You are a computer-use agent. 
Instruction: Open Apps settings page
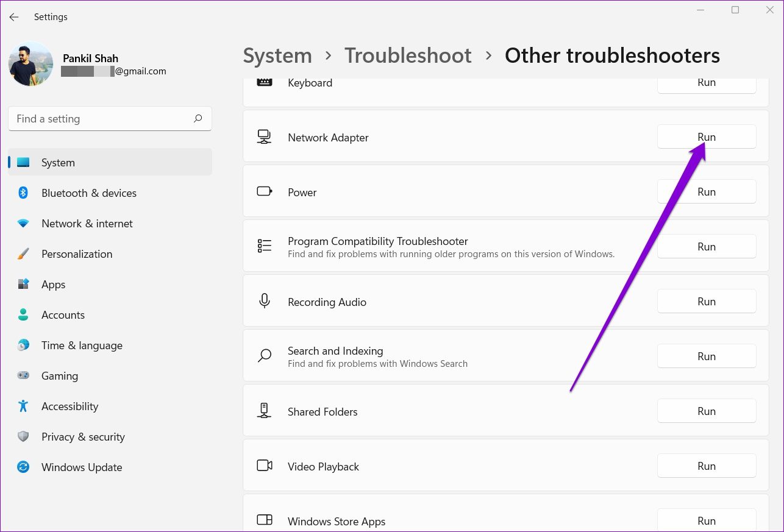click(x=110, y=285)
